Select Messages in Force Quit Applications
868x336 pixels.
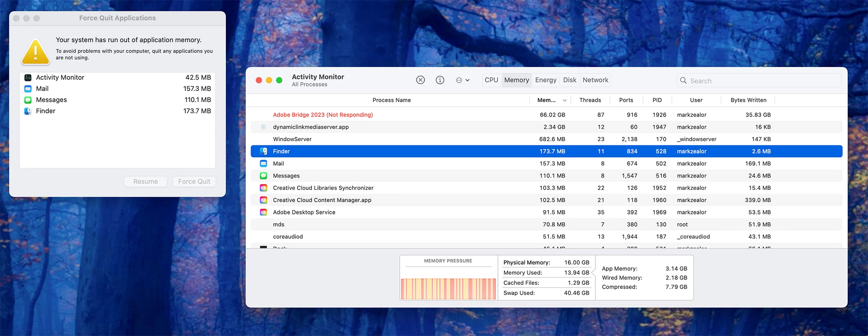[117, 100]
